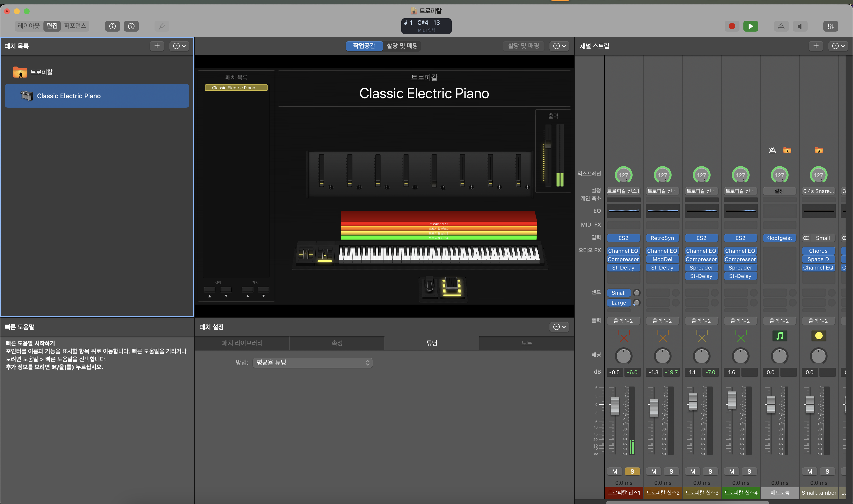Screen dimensions: 853x504
Task: Click the keyboard icon on 트로피칼 신스1 strip
Action: (623, 336)
